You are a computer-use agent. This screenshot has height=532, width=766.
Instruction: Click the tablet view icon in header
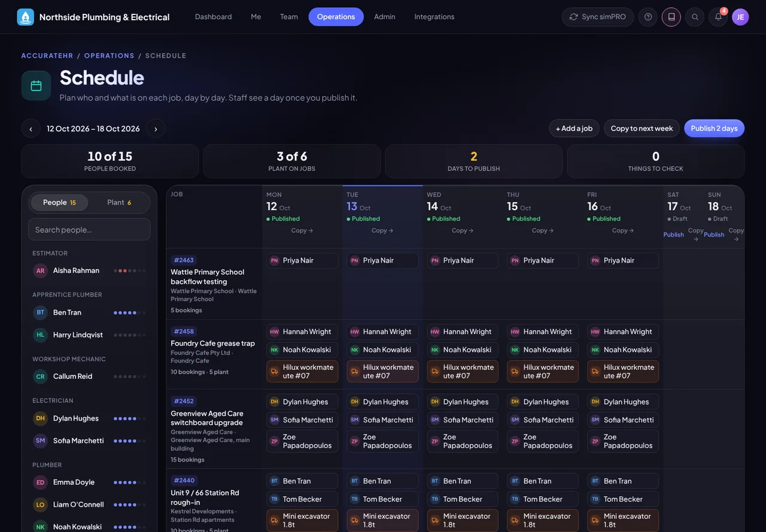point(671,17)
